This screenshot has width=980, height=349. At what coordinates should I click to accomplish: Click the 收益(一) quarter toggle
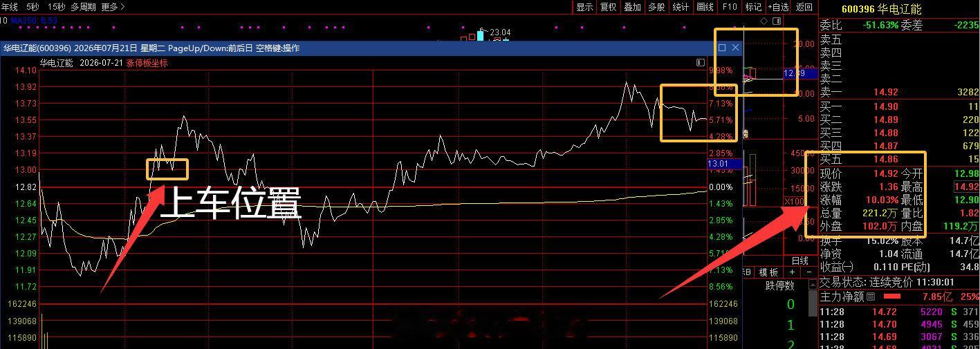[837, 267]
